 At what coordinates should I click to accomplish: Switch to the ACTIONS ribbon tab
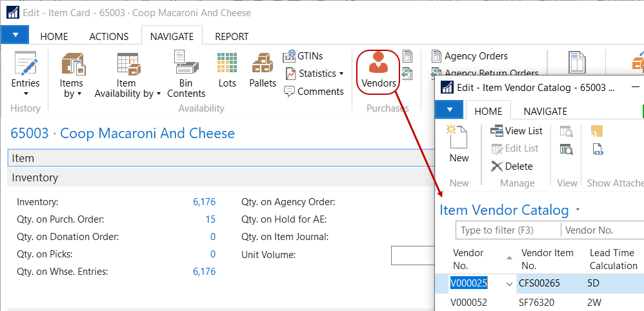click(108, 37)
